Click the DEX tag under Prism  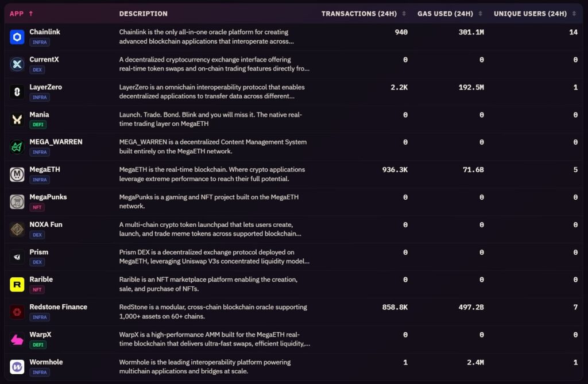pos(37,262)
